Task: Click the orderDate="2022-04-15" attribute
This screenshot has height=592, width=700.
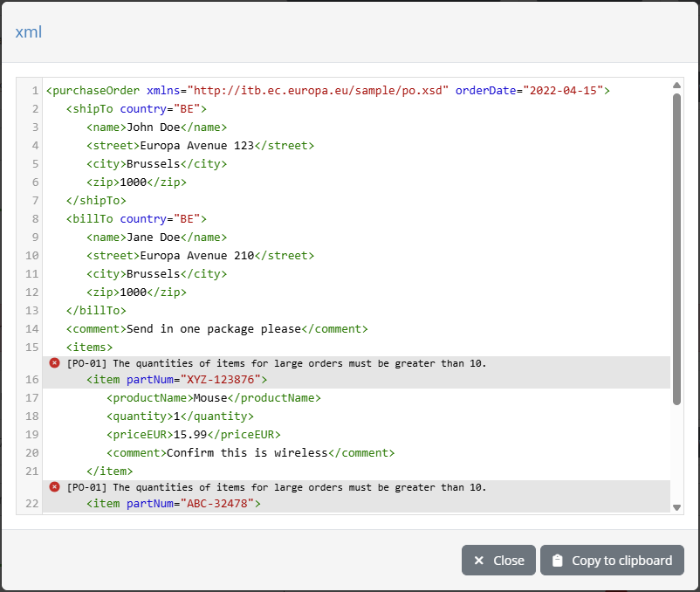Action: [530, 91]
